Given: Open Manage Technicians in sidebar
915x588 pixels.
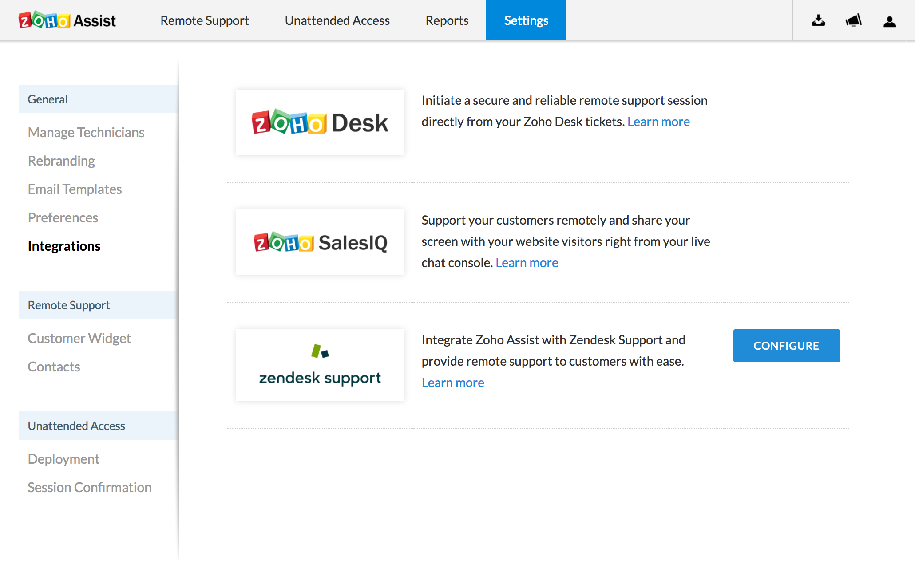Looking at the screenshot, I should point(86,132).
